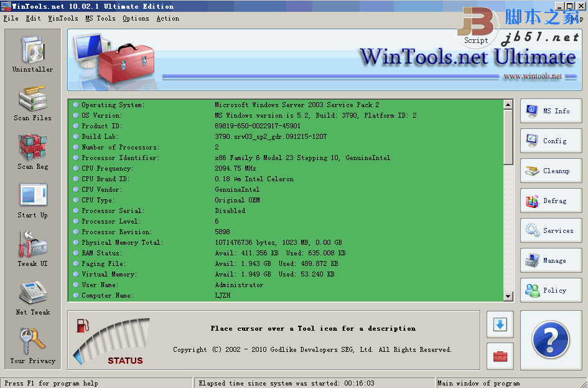588x388 pixels.
Task: Select the 'Virtual Memory:' row label
Action: coord(109,274)
